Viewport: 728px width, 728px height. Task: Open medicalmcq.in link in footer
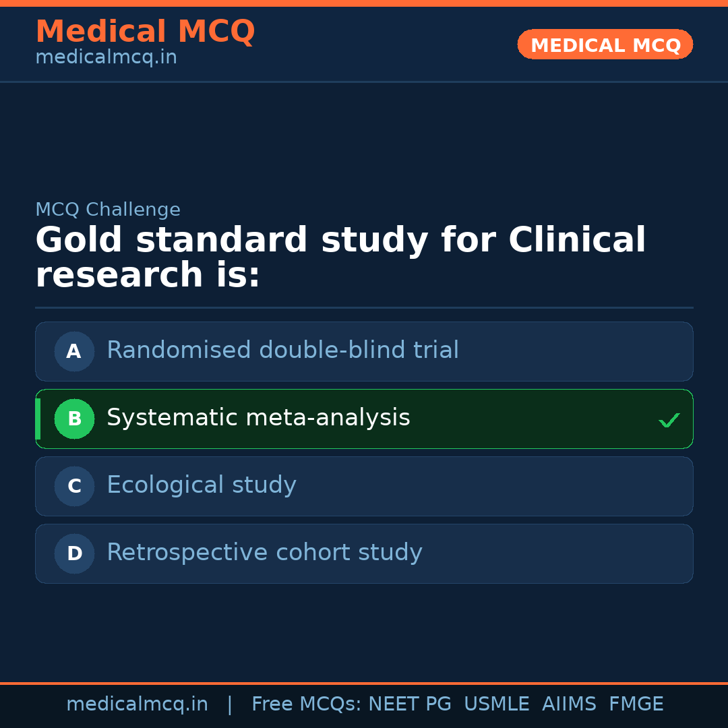[x=137, y=704]
